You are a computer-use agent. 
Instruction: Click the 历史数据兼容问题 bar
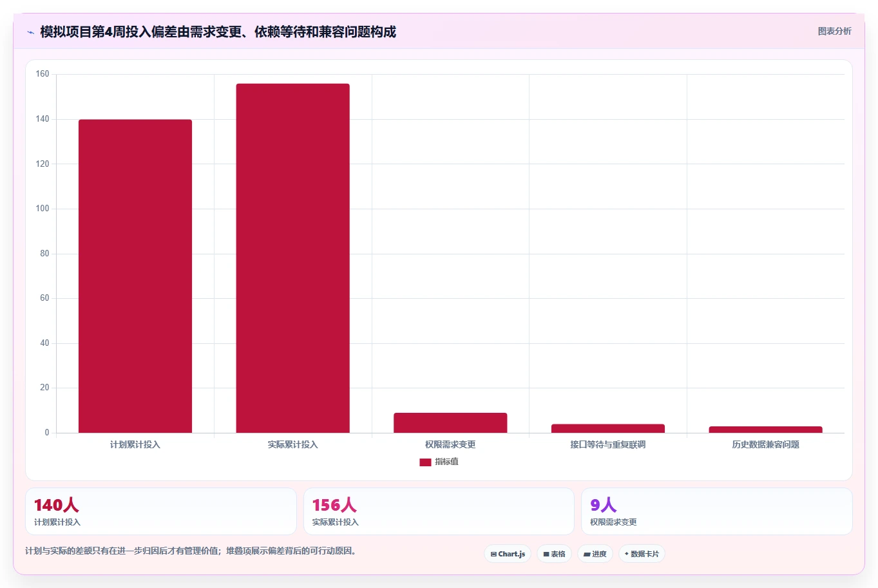click(x=765, y=430)
